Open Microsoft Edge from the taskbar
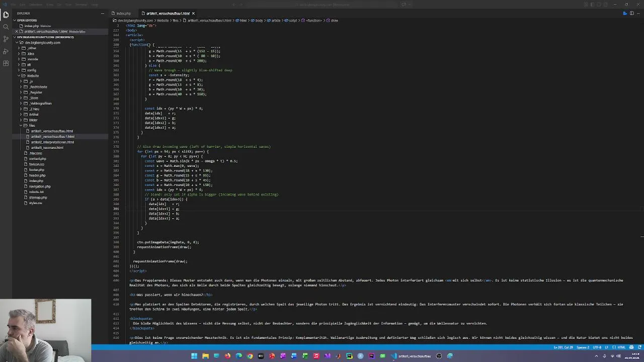Screen dimensions: 644x362 point(238,356)
